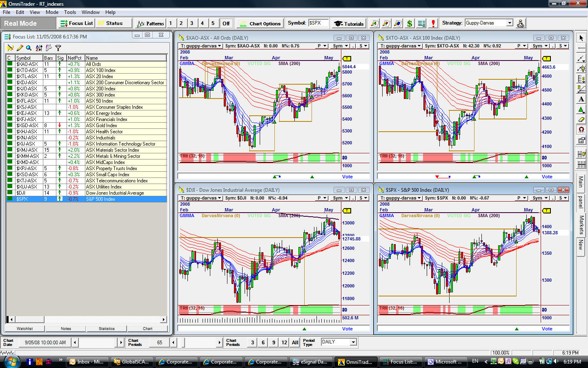Toggle pattern button 4
Viewport: 588px width, 368px height.
[x=203, y=23]
